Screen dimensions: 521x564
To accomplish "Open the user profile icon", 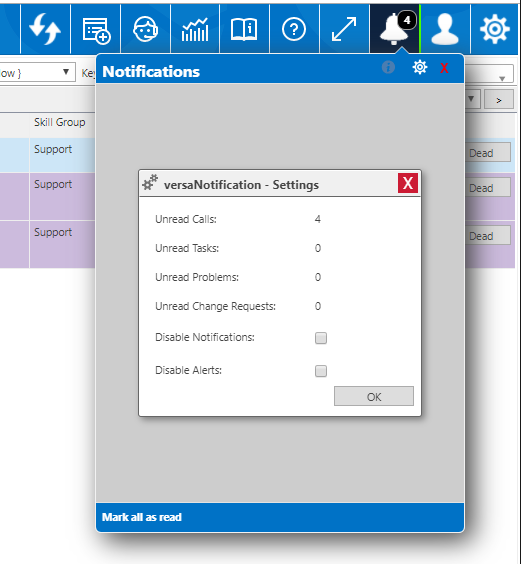I will (x=445, y=29).
